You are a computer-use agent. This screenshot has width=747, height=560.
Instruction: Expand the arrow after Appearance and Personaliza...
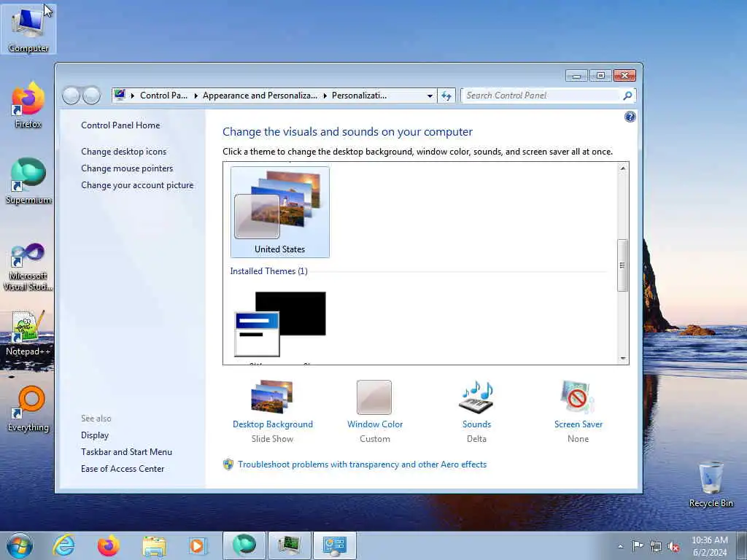325,96
